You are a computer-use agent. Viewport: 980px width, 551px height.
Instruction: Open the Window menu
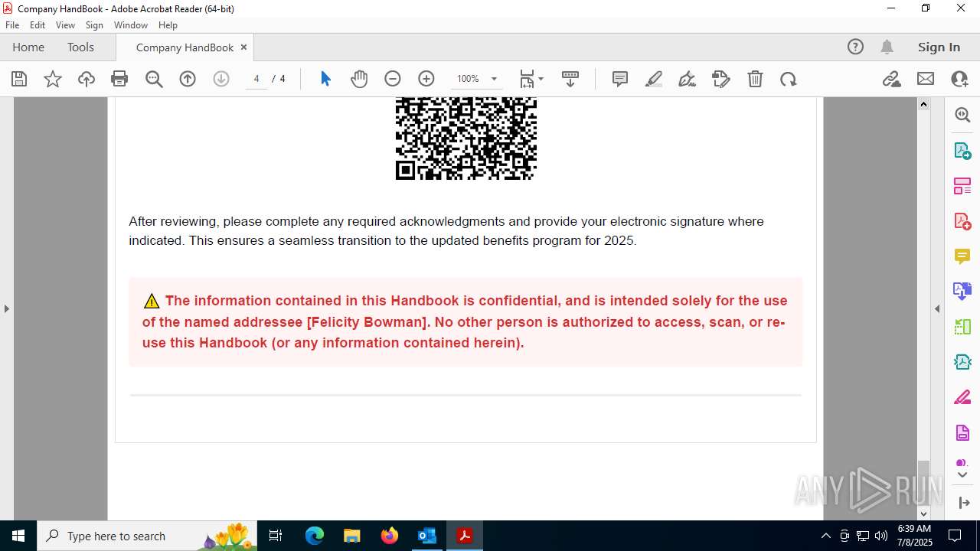click(x=131, y=25)
